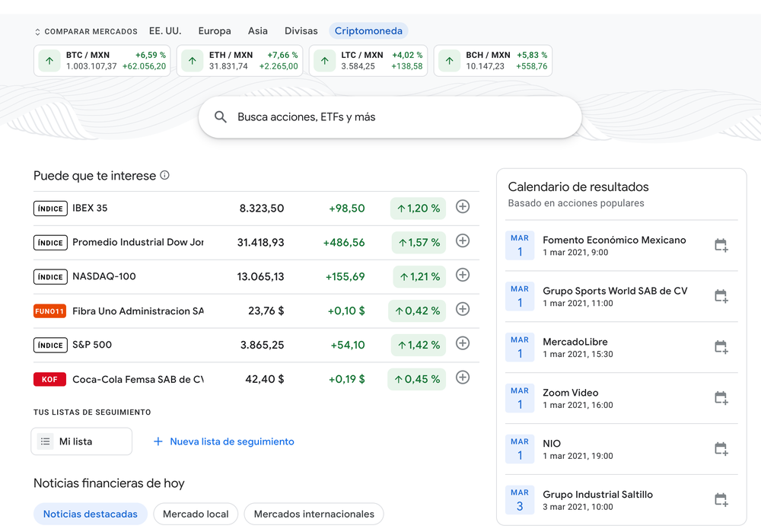The width and height of the screenshot is (761, 532).
Task: Select the Europa markets tab
Action: (215, 30)
